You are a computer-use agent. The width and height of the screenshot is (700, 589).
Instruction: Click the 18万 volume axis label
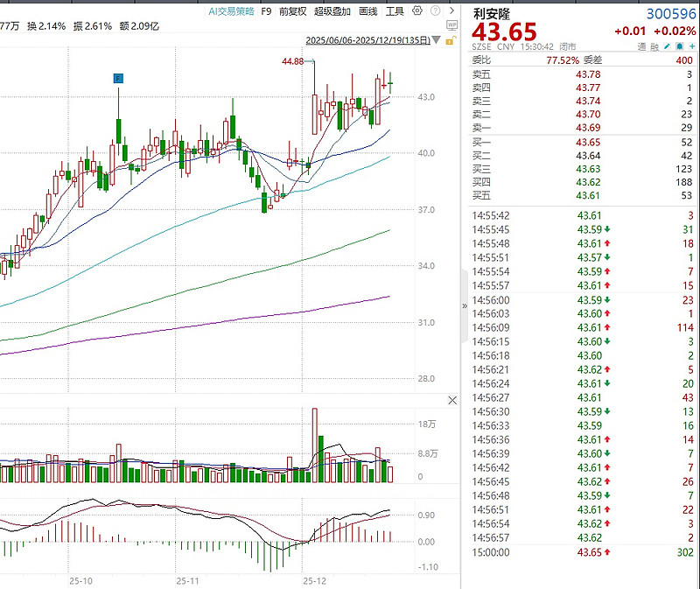coord(427,424)
